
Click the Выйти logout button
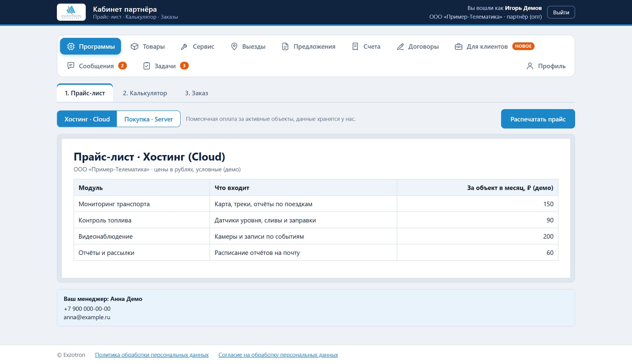[561, 12]
